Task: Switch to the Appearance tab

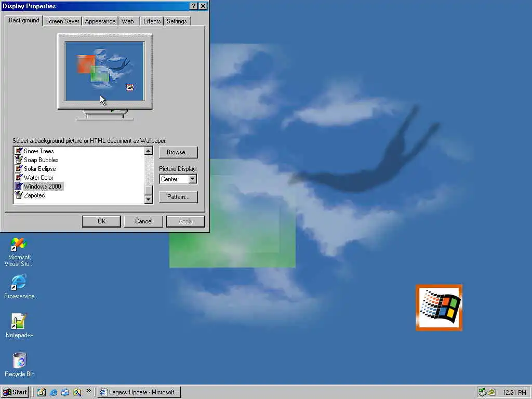Action: tap(100, 21)
